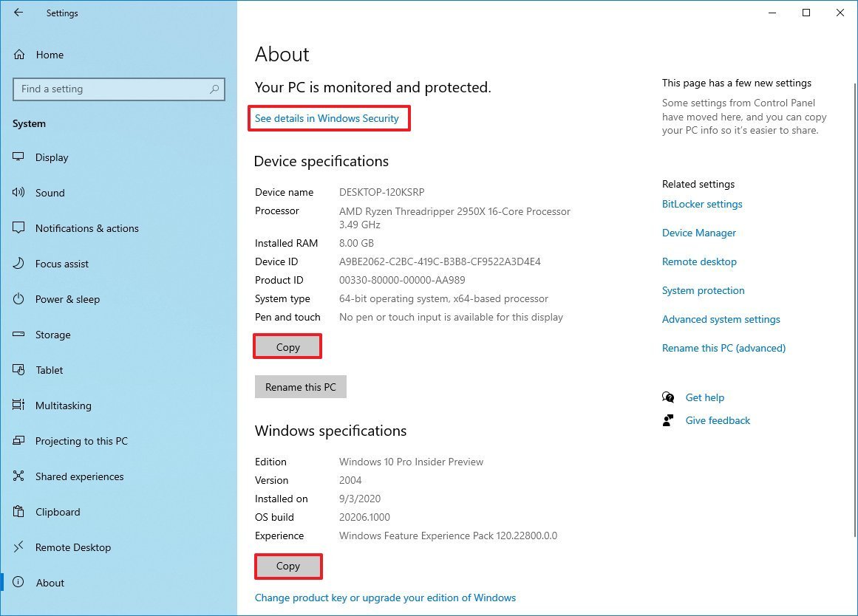Image resolution: width=858 pixels, height=616 pixels.
Task: Open Display settings
Action: (x=52, y=157)
